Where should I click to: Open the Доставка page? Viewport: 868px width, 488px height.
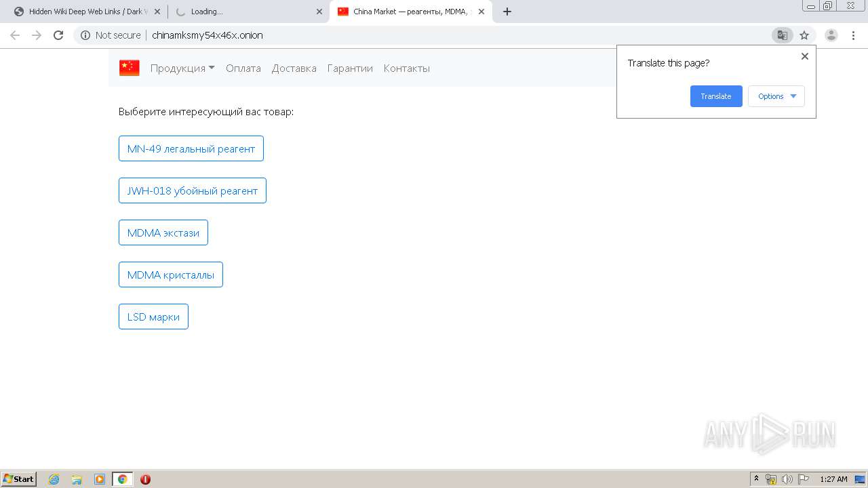[294, 68]
